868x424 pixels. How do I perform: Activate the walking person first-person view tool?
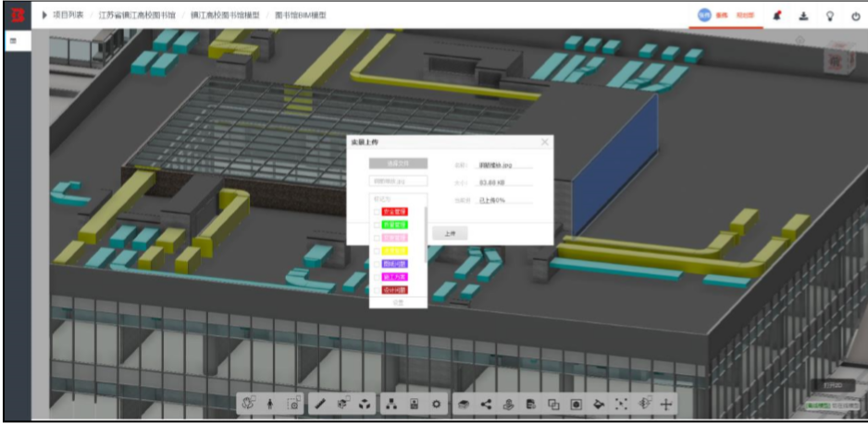point(270,404)
